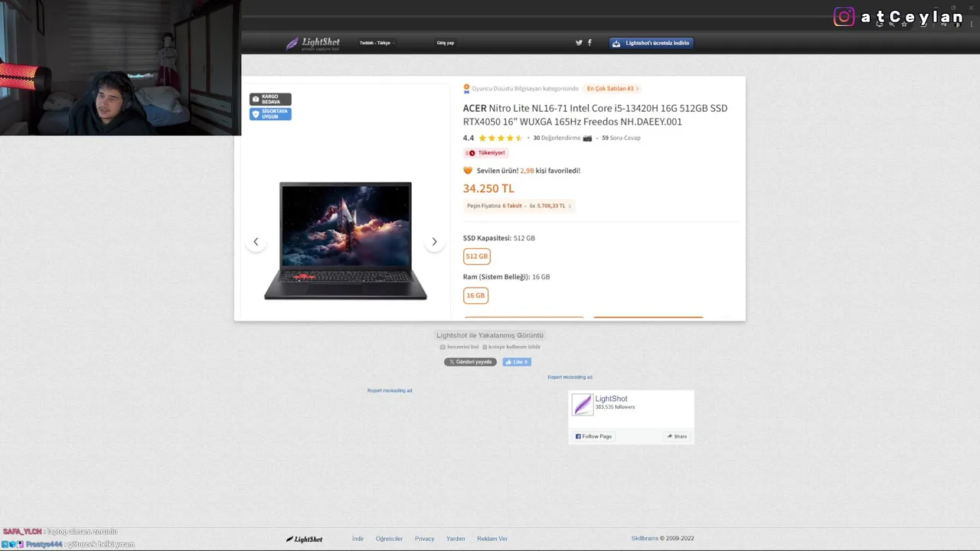Click the Tükeniyor low-stock badge
The width and height of the screenshot is (980, 551).
pyautogui.click(x=485, y=153)
